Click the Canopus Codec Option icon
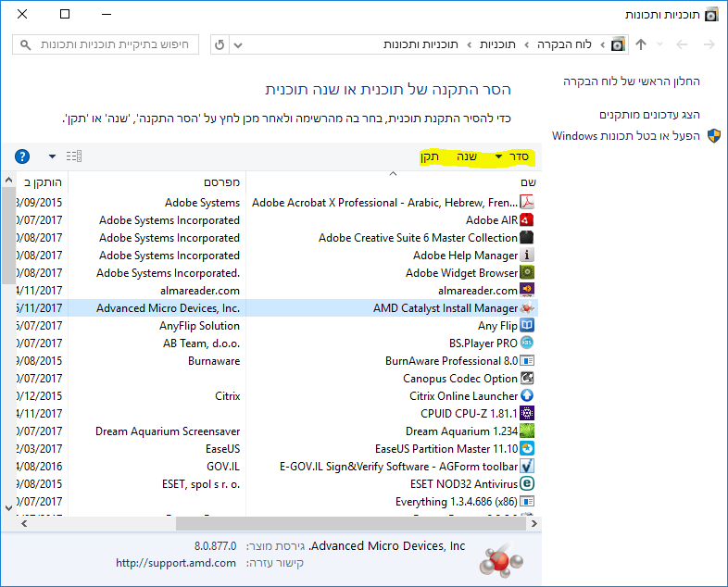 527,378
